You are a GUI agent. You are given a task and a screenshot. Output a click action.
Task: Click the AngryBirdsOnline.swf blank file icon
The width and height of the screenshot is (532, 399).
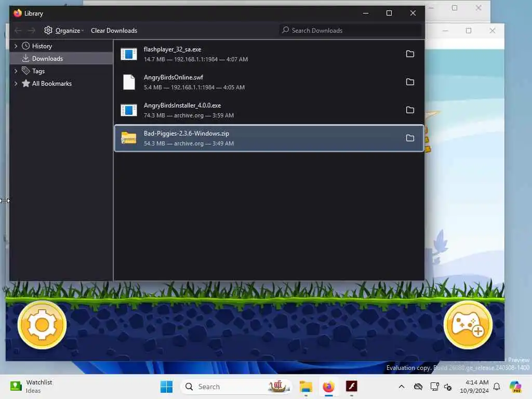click(129, 82)
